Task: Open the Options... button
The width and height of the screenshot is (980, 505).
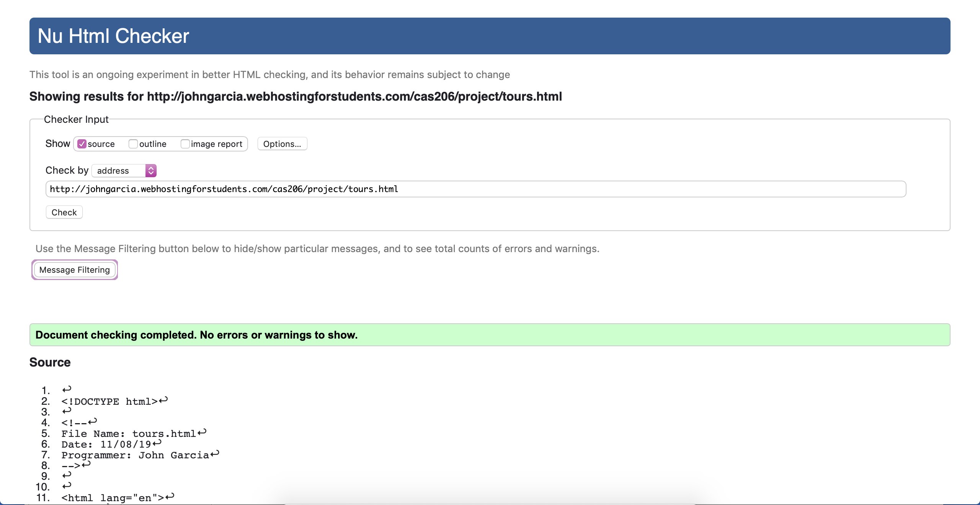Action: (x=282, y=144)
